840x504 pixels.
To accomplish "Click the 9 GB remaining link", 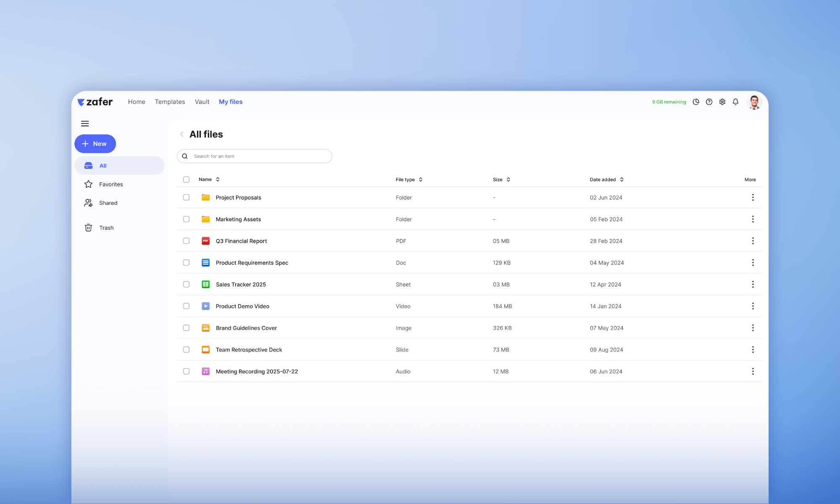I will [x=669, y=102].
